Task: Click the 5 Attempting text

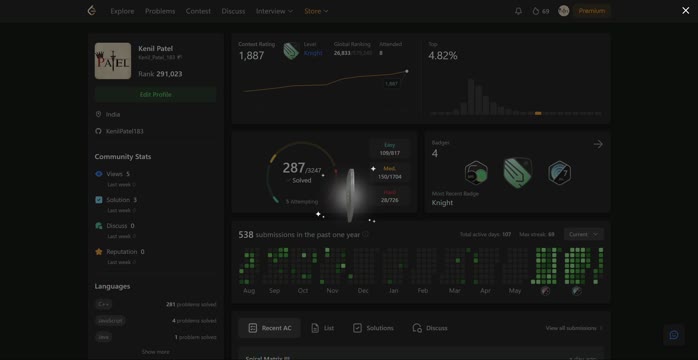Action: [302, 202]
